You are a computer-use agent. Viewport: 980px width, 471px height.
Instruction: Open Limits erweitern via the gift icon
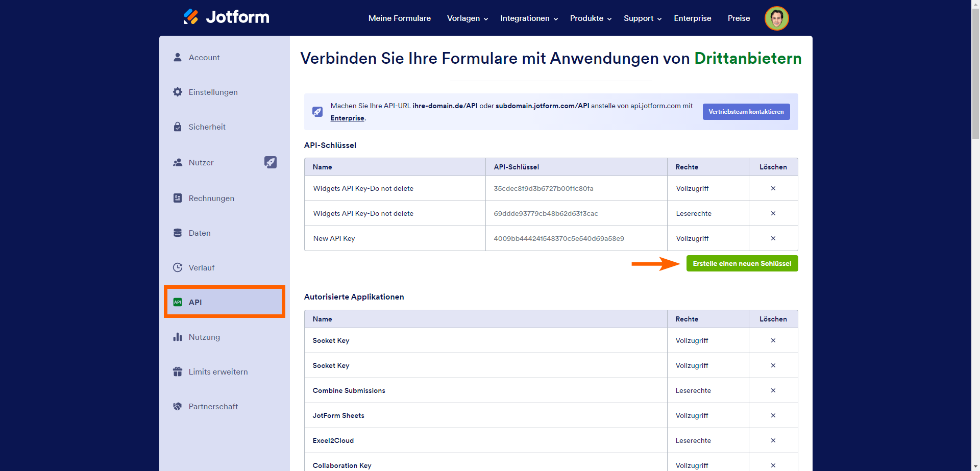pyautogui.click(x=177, y=371)
